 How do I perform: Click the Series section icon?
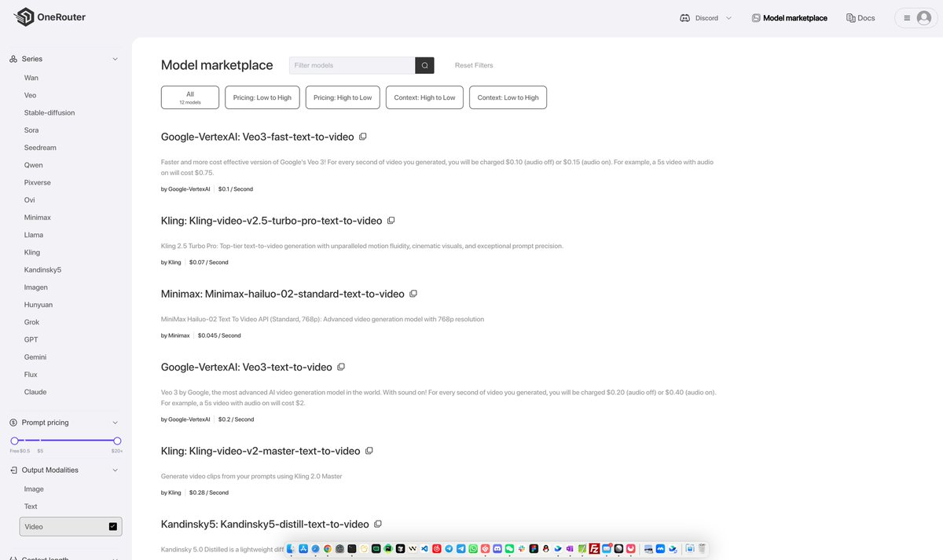pos(13,59)
